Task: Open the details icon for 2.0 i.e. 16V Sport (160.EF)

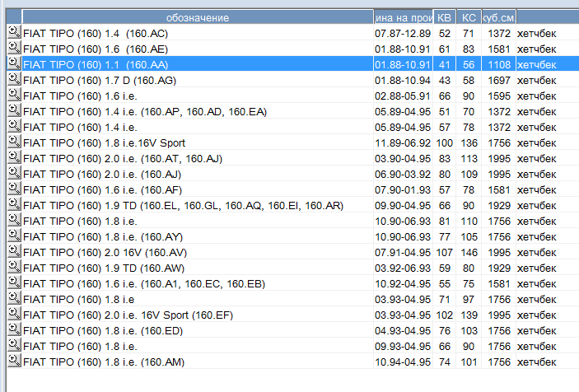Action: pyautogui.click(x=13, y=315)
